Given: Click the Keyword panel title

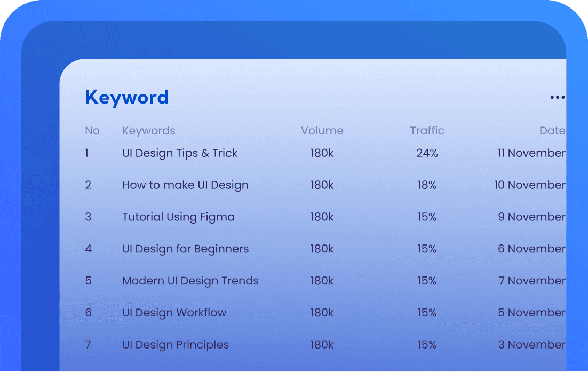Looking at the screenshot, I should [126, 97].
